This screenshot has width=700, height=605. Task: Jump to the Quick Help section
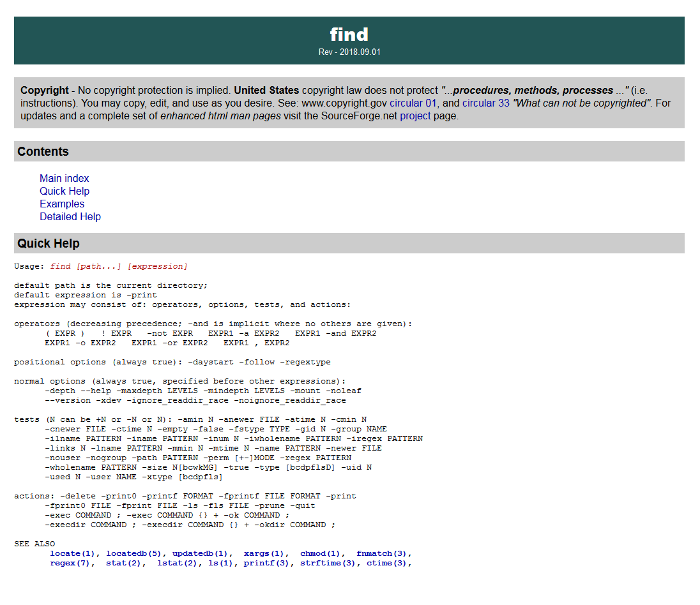tap(65, 191)
